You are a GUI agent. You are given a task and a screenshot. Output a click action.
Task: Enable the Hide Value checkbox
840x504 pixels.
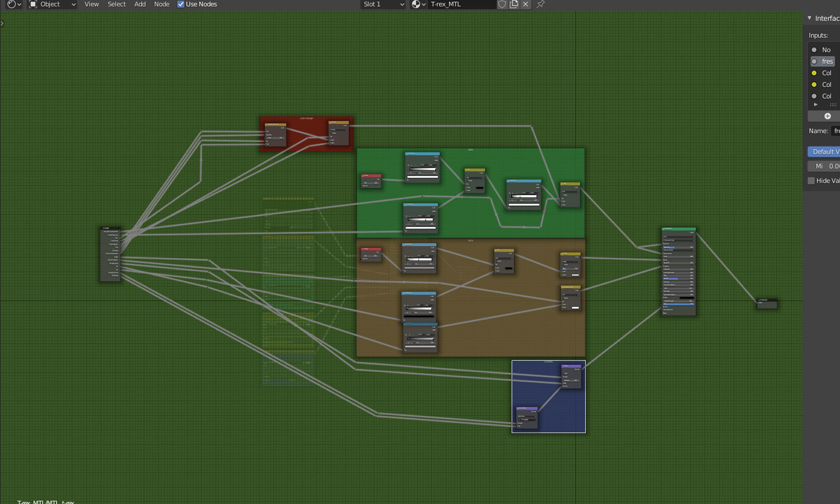pos(811,181)
